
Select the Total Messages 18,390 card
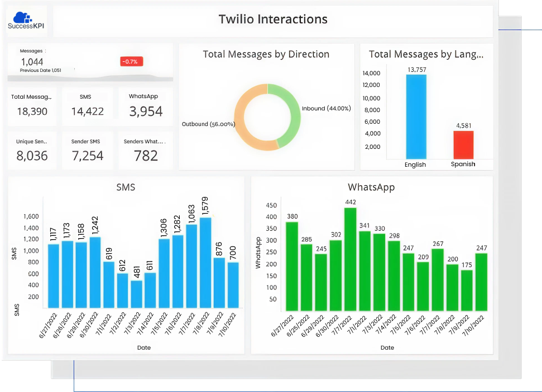(32, 107)
